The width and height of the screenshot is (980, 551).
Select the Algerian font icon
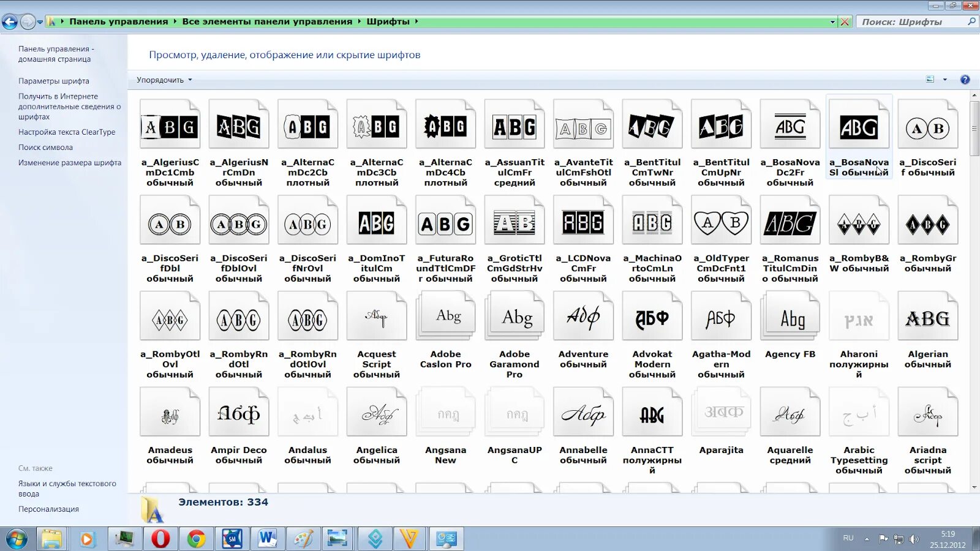pos(928,317)
